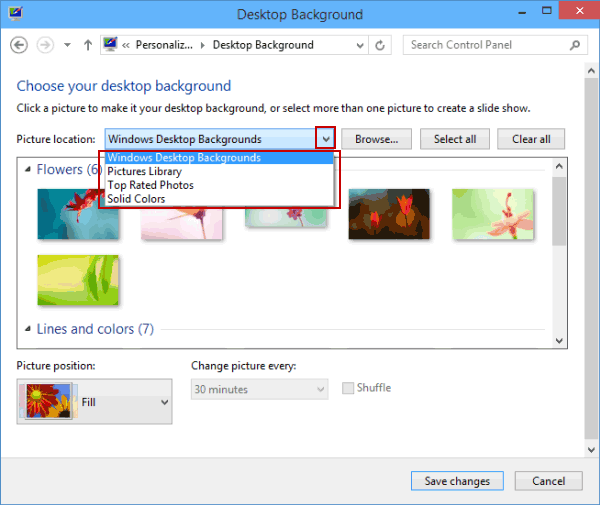Collapse the Lines and colors group

[x=28, y=329]
